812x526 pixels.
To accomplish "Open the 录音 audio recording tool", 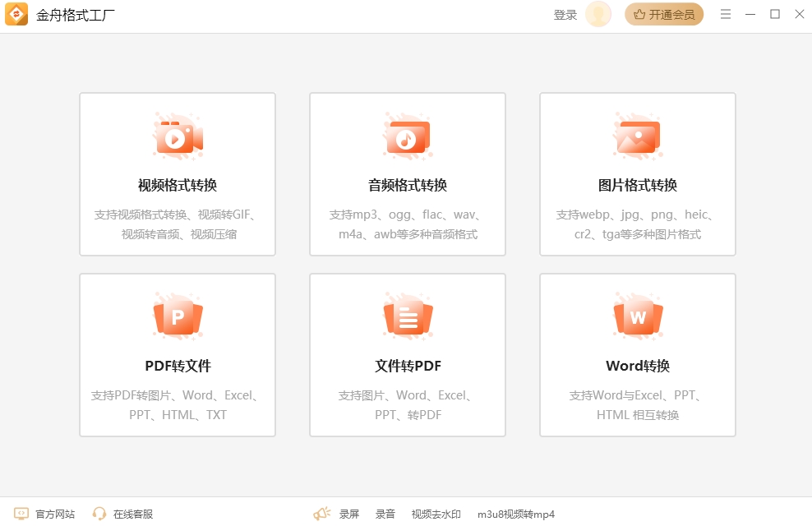I will [x=385, y=513].
